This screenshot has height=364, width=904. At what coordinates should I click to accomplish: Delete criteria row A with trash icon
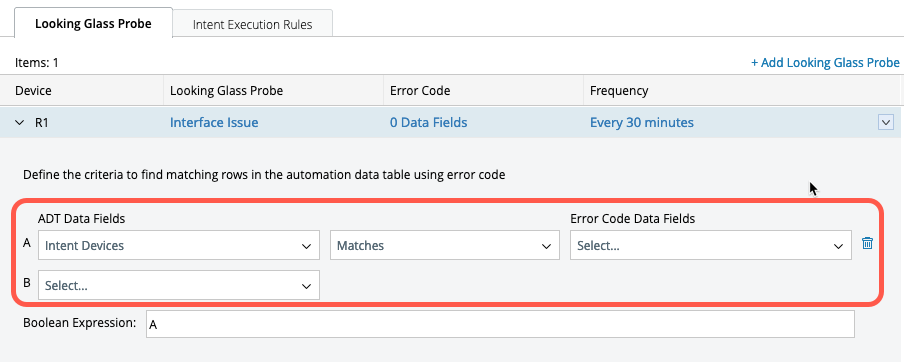coord(867,243)
